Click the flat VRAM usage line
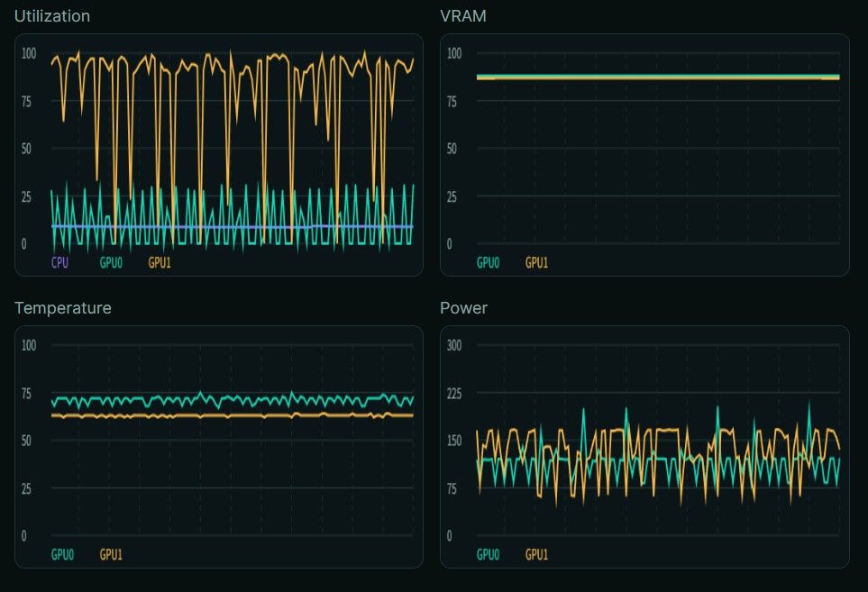Screen dimensions: 868x592 pyautogui.click(x=658, y=77)
